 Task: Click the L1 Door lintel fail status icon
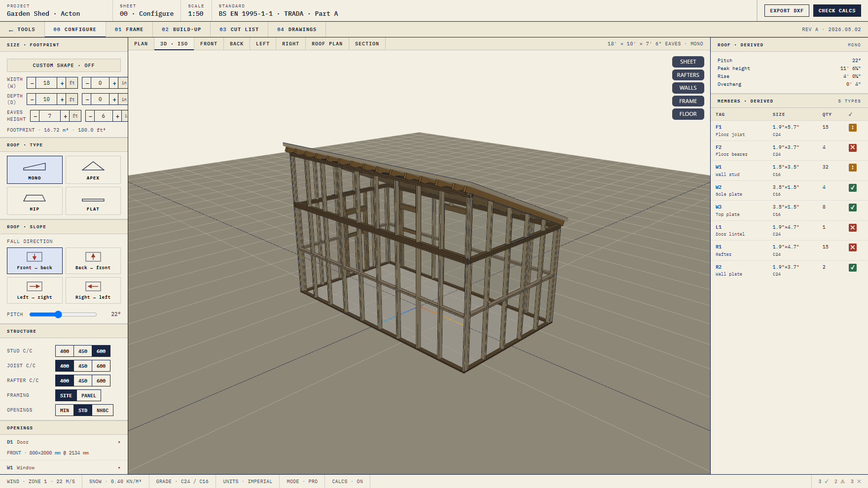[853, 227]
